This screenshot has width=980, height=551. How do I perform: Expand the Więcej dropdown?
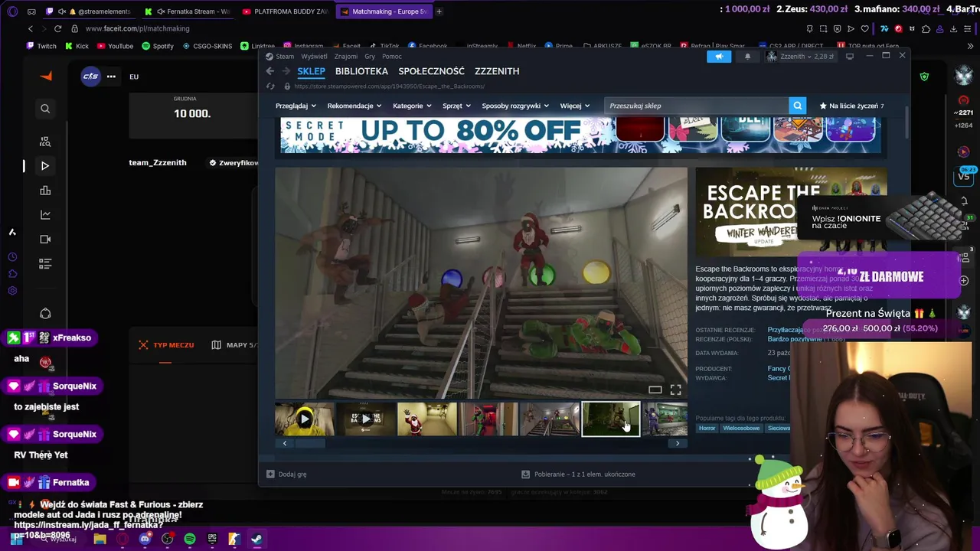575,106
